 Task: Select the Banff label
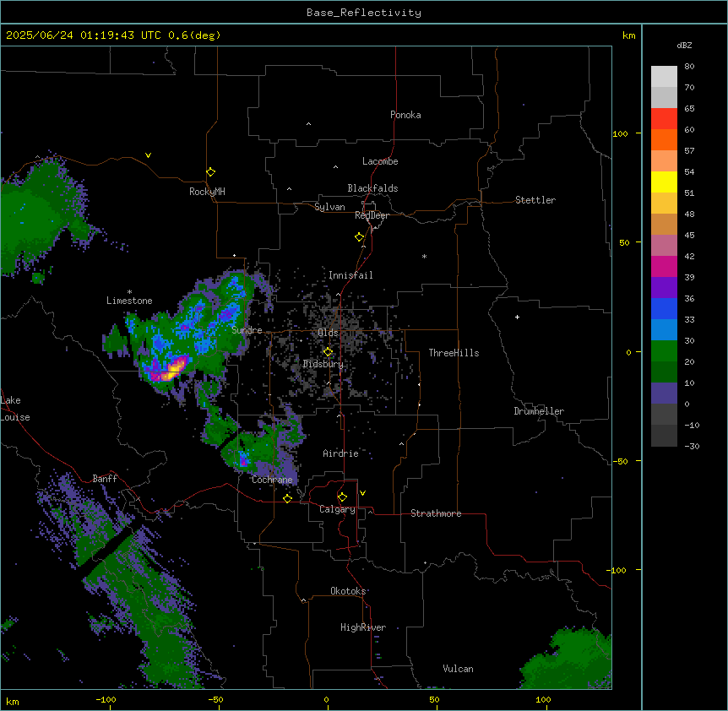[x=105, y=479]
